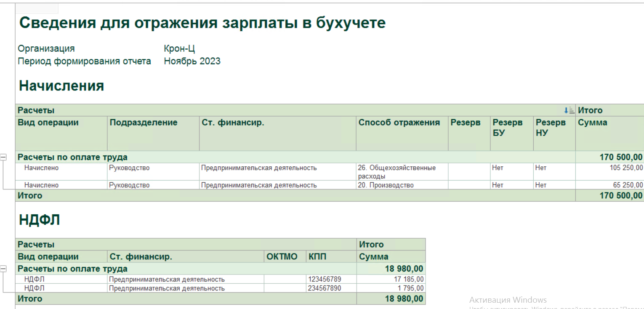Select 'Начислено' in the 65 250,00 row

point(41,185)
